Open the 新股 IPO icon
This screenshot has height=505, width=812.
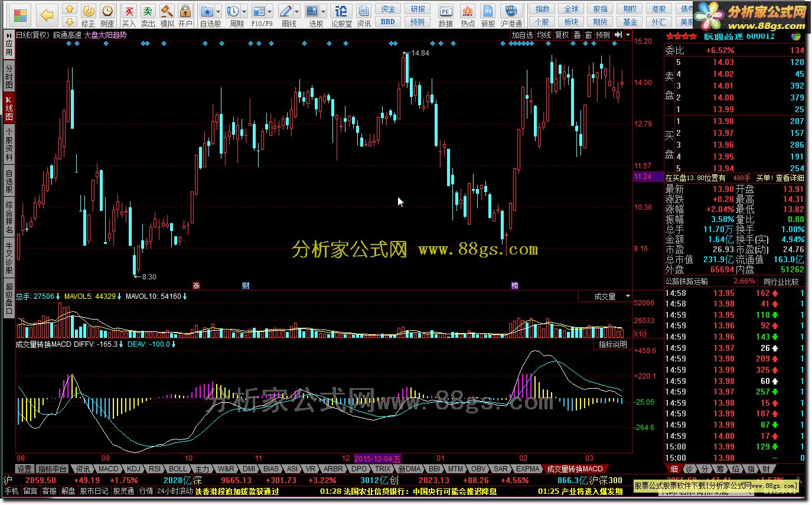tap(488, 15)
